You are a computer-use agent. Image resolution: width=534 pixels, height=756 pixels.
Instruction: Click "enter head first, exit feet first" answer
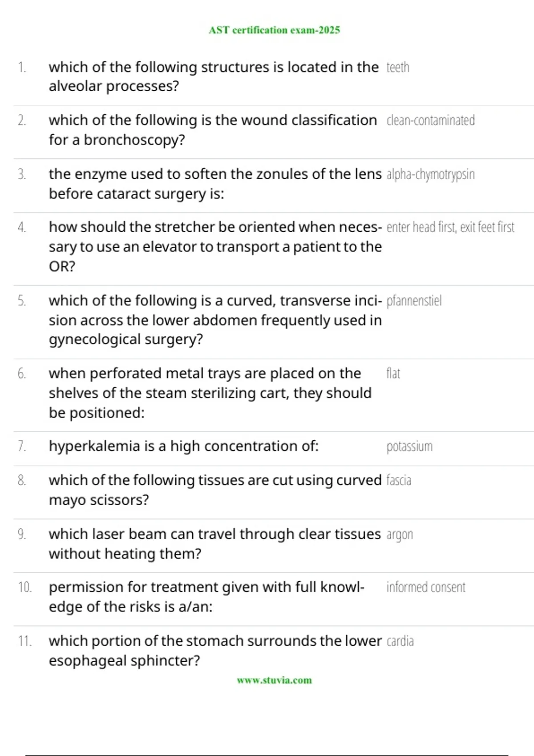coord(450,227)
